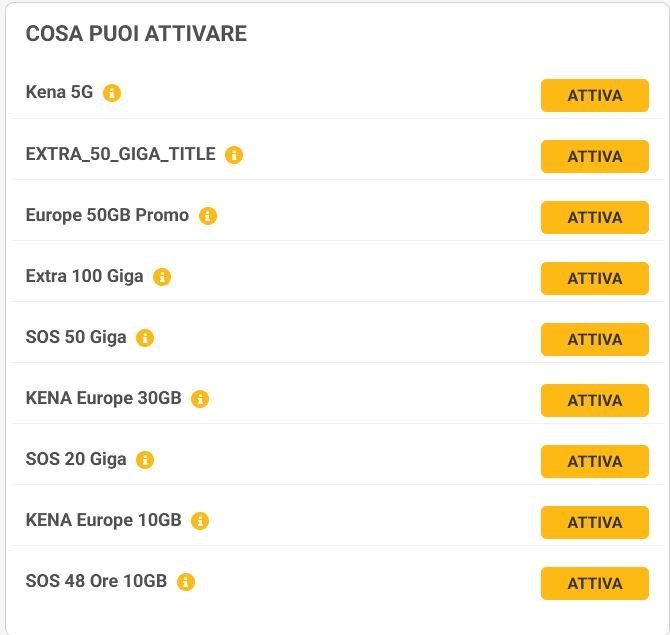Click the Extra 100 Giga offer label
This screenshot has height=635, width=670.
(84, 276)
